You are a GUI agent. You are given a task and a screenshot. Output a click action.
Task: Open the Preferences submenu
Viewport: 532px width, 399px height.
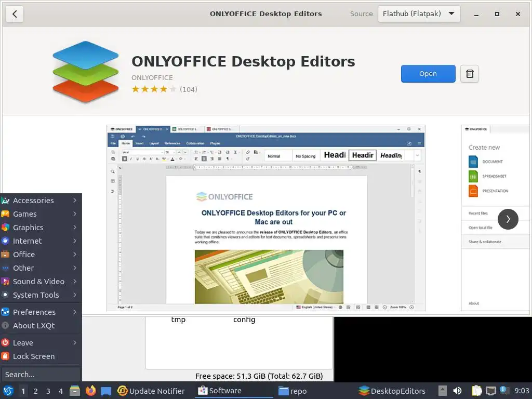(x=41, y=312)
